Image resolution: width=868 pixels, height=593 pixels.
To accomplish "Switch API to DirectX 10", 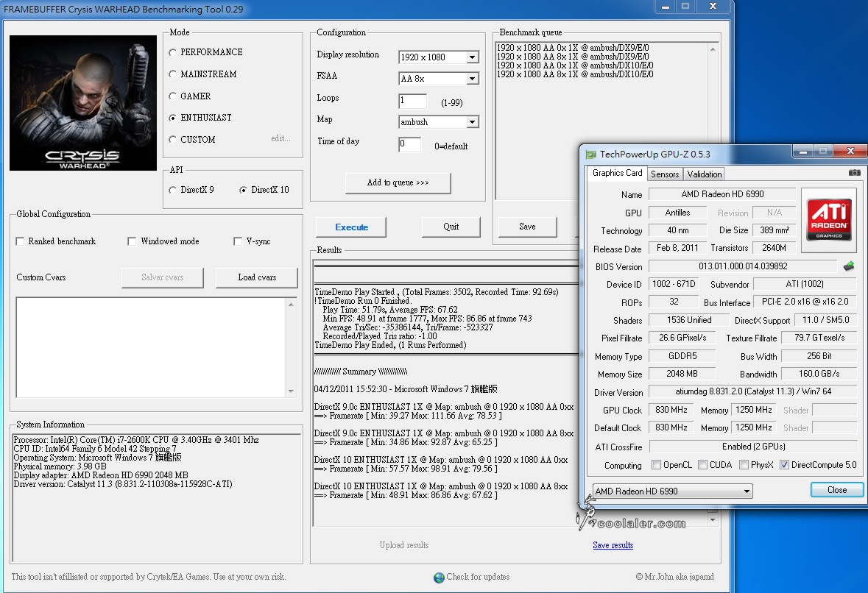I will [x=243, y=191].
